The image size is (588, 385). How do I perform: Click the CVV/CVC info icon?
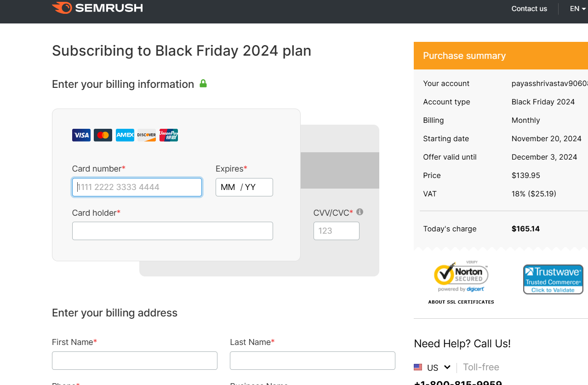pos(360,212)
